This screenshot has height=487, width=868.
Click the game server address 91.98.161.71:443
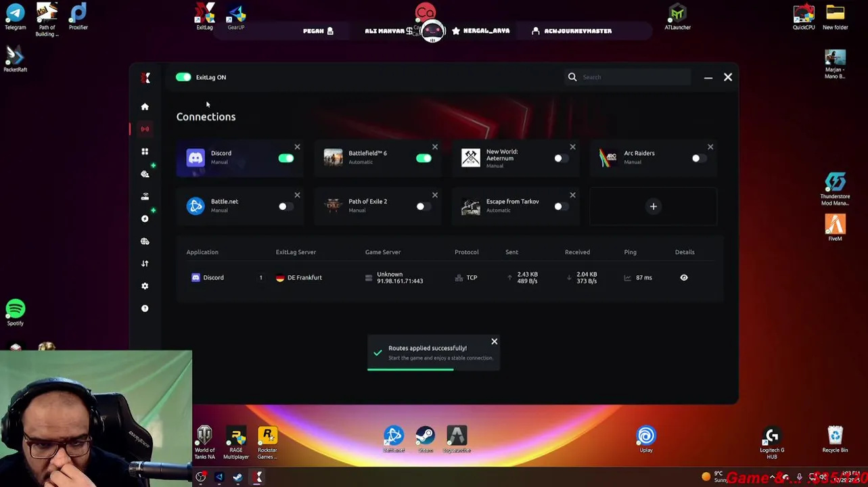(x=400, y=281)
